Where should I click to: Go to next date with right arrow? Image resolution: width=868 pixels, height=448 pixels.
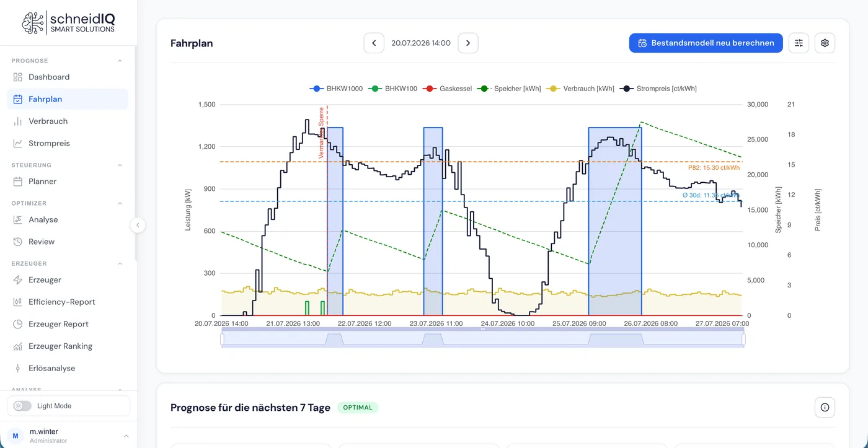[468, 43]
